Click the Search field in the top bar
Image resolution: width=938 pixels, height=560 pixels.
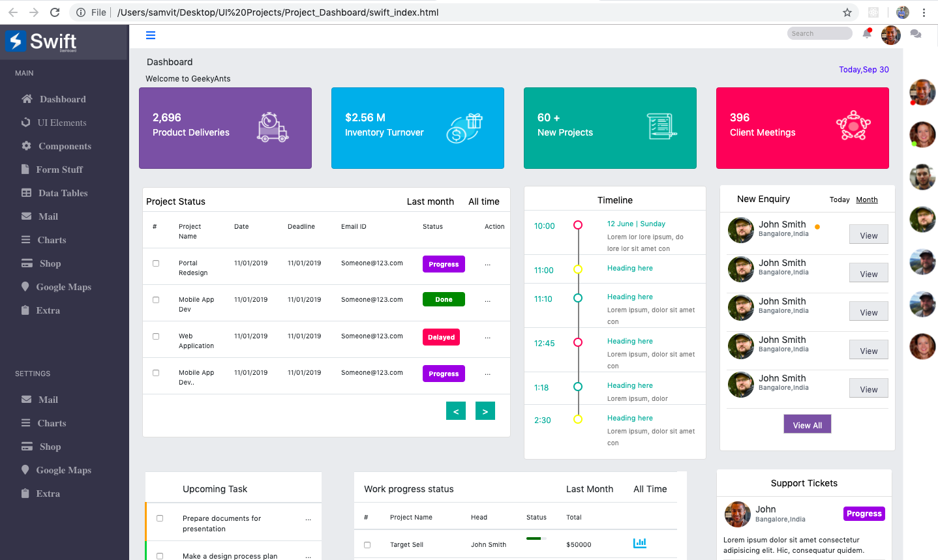tap(819, 33)
